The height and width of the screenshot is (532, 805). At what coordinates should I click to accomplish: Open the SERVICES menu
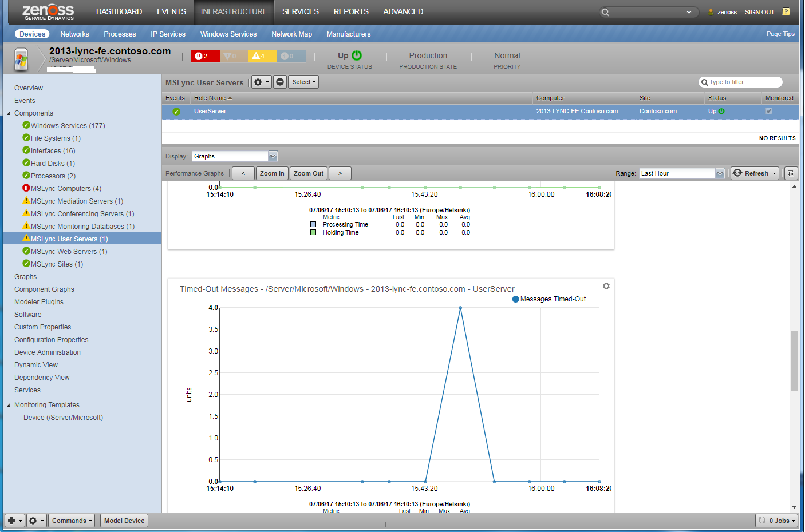[x=300, y=11]
